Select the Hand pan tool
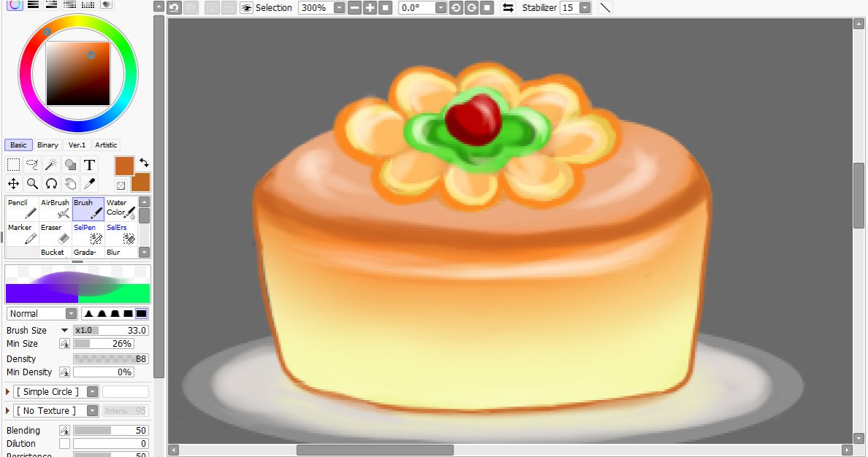This screenshot has width=868, height=457. point(70,184)
